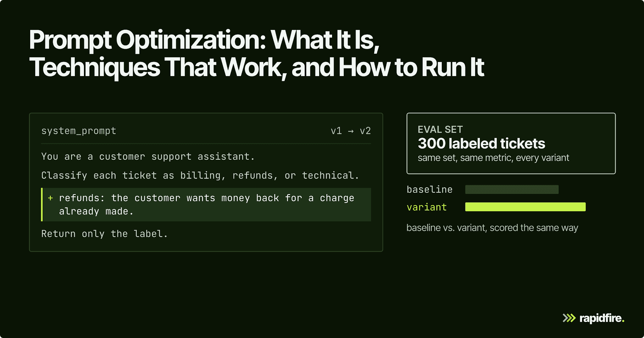Screen dimensions: 644x338
Task: Click the 'variant' label in green
Action: click(x=427, y=207)
